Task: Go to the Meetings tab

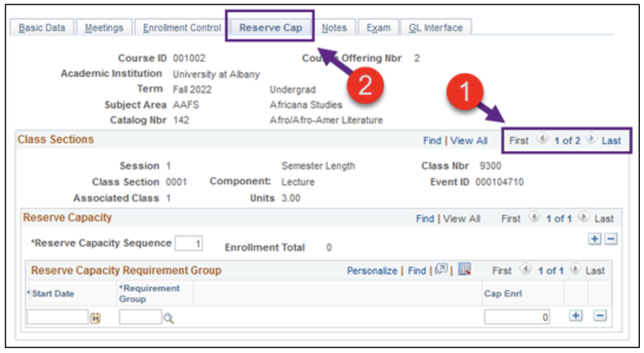Action: click(104, 28)
